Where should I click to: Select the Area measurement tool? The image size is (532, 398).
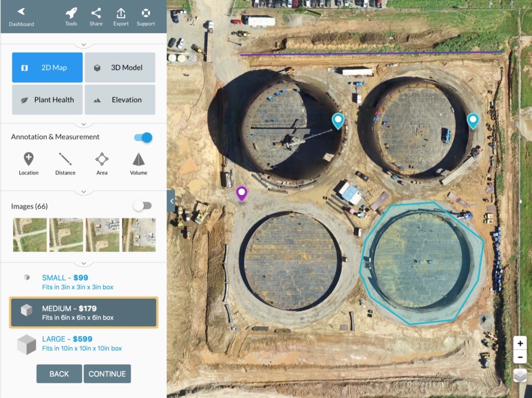click(101, 164)
